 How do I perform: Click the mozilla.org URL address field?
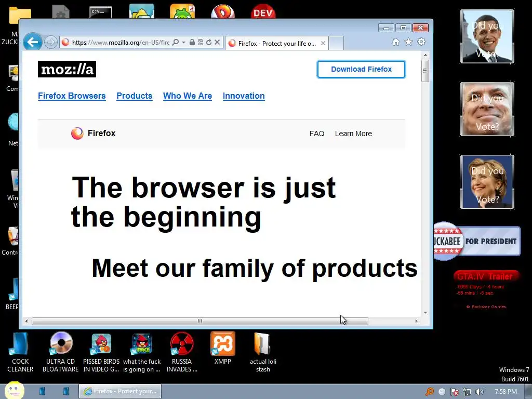coord(121,43)
